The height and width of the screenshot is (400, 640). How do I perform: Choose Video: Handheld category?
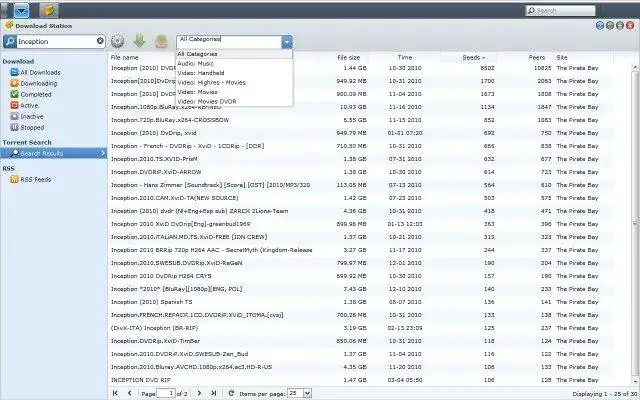point(234,73)
